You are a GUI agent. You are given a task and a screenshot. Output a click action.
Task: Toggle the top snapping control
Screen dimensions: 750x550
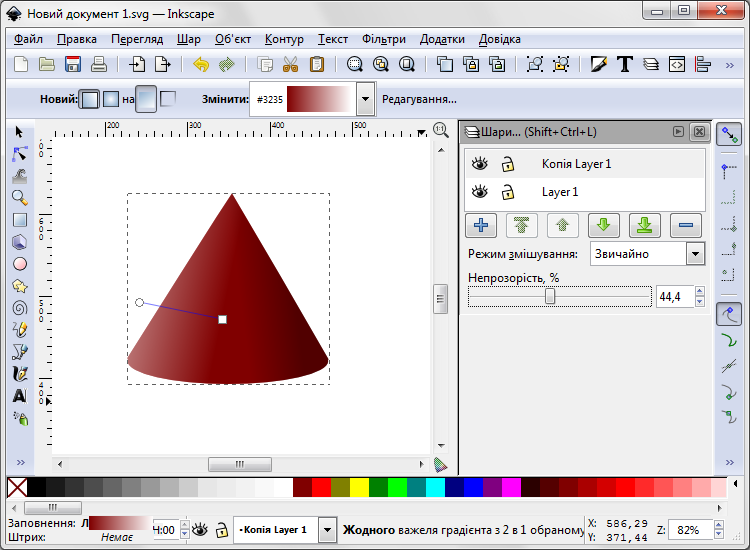tap(729, 134)
